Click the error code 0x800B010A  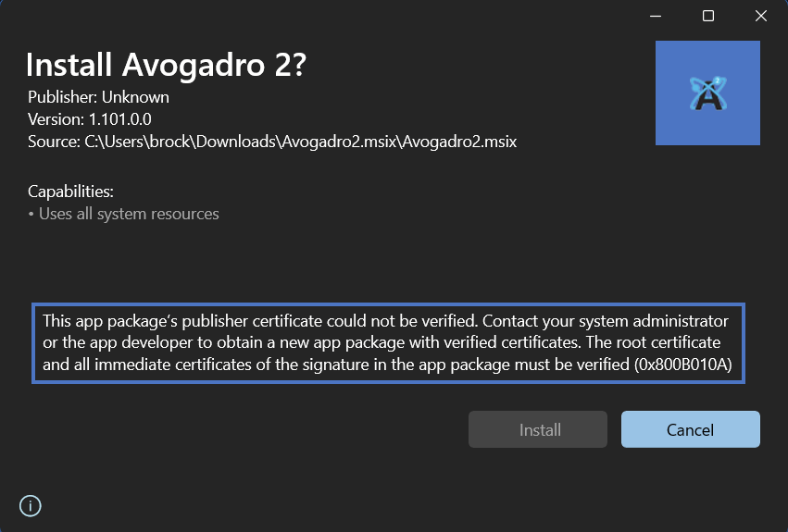[684, 365]
